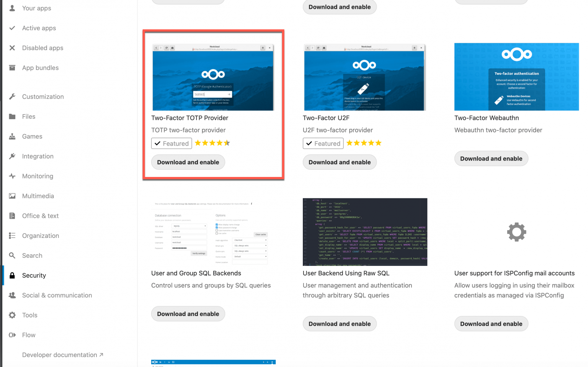This screenshot has height=367, width=588.
Task: Open the Office & text category
Action: point(40,216)
